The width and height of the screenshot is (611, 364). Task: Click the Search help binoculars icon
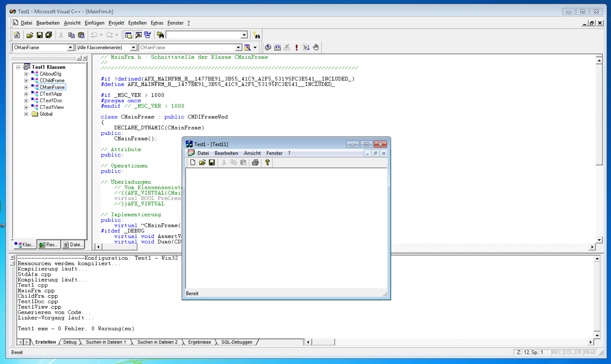256,35
